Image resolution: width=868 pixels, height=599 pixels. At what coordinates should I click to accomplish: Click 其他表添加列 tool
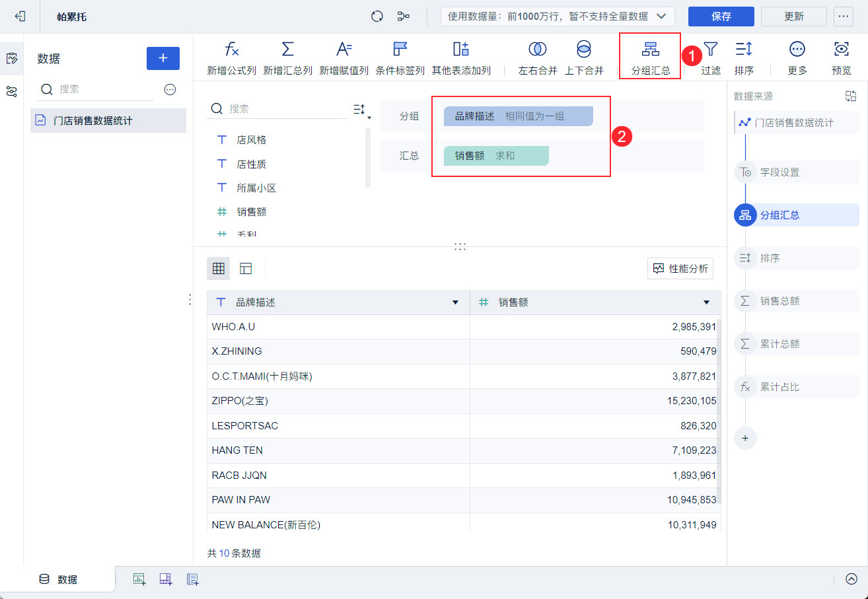pyautogui.click(x=461, y=59)
